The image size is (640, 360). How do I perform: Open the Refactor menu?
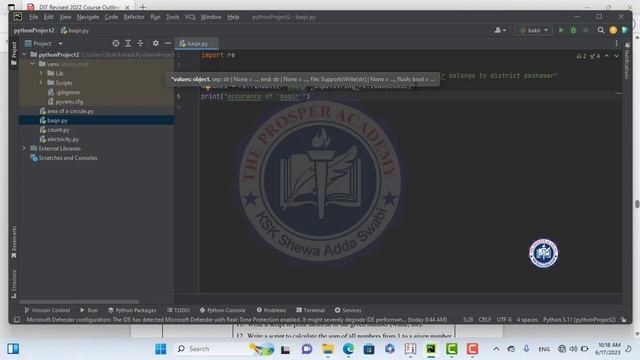(x=134, y=17)
